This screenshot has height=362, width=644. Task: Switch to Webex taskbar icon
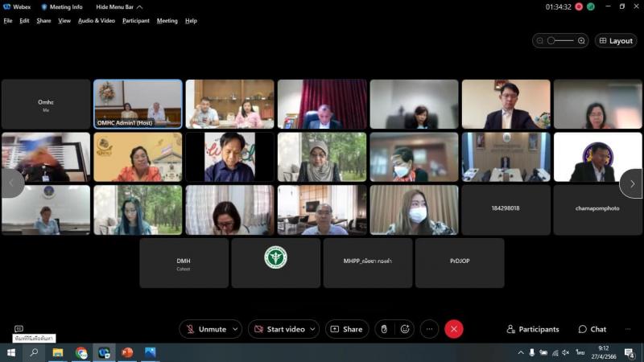tap(104, 352)
